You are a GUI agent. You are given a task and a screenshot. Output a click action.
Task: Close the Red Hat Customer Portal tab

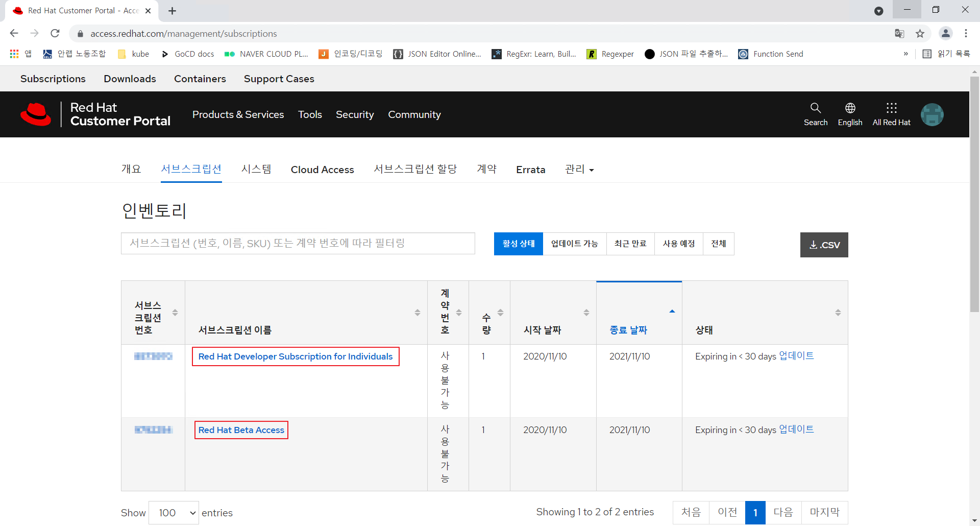148,11
